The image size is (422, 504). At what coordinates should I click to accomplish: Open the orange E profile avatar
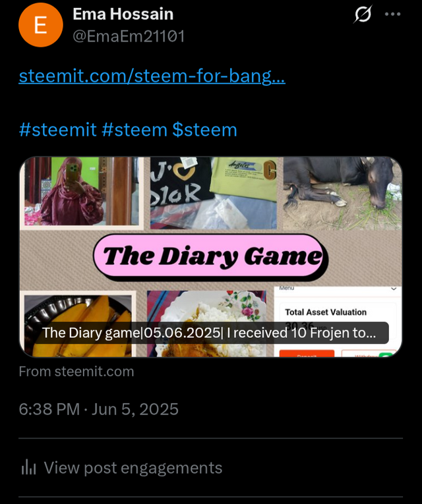click(x=40, y=25)
